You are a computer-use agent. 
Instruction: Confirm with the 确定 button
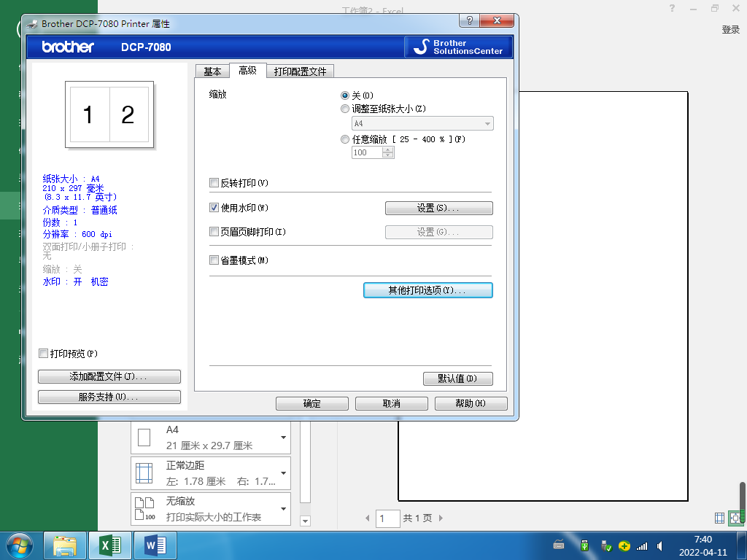coord(312,404)
